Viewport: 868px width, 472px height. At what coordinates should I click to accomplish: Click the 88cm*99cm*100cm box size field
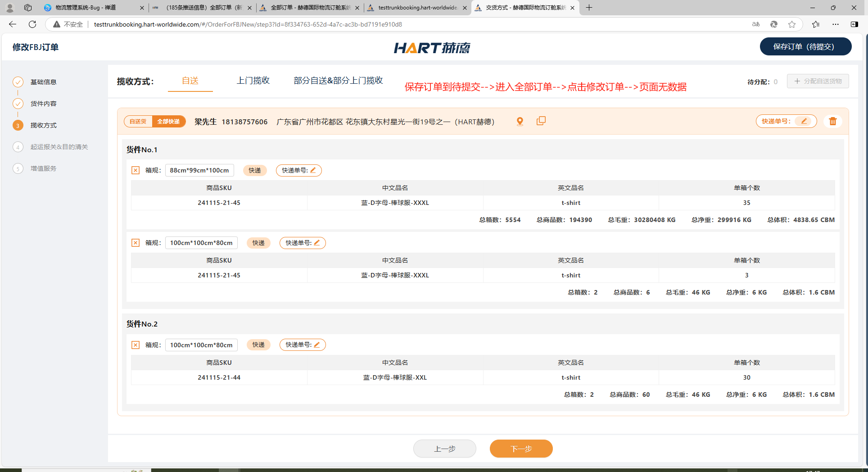[x=199, y=170]
